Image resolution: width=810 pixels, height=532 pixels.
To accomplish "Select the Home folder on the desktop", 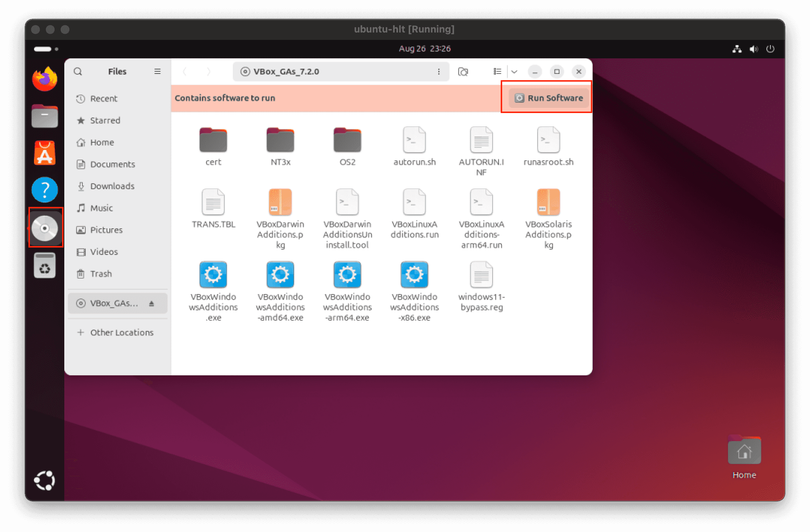I will tap(744, 457).
